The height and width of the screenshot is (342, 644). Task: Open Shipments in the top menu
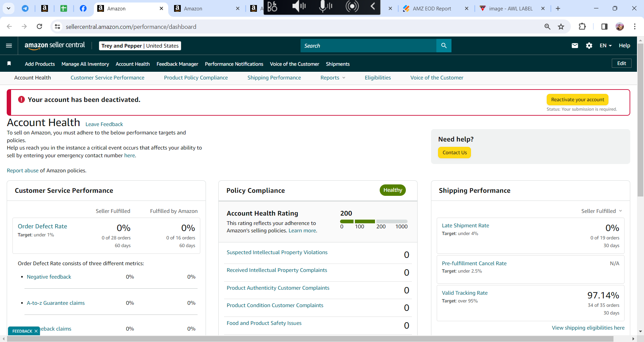coord(338,64)
